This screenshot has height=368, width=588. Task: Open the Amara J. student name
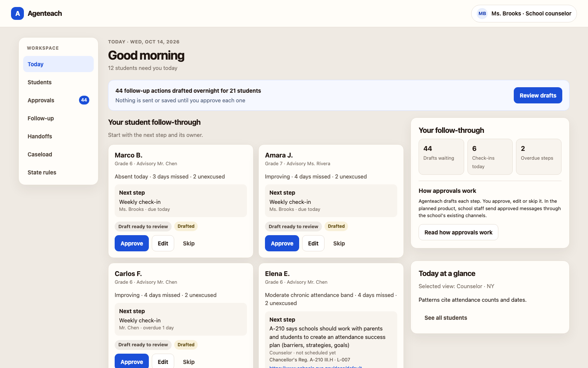click(x=279, y=155)
